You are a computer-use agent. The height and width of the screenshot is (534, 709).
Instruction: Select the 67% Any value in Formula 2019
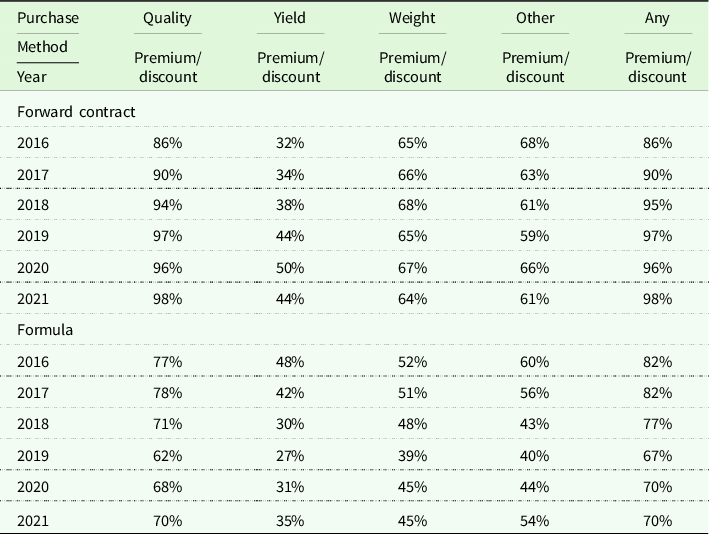(658, 455)
